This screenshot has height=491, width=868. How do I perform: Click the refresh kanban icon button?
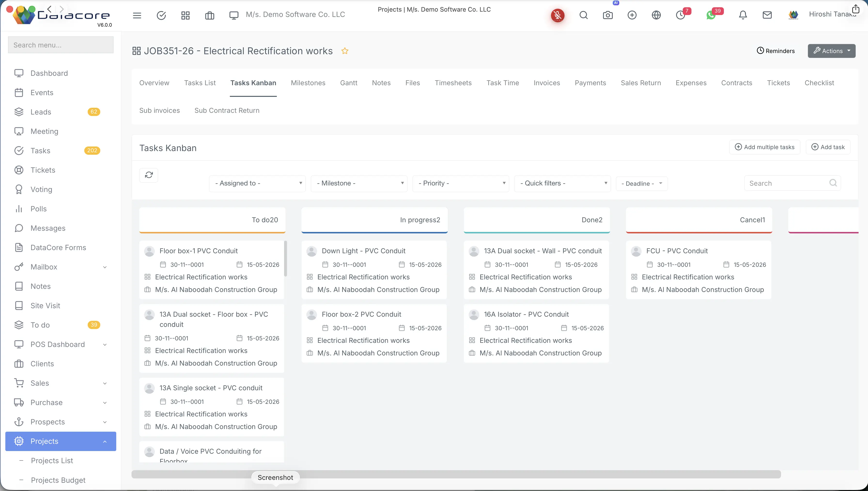(x=149, y=175)
